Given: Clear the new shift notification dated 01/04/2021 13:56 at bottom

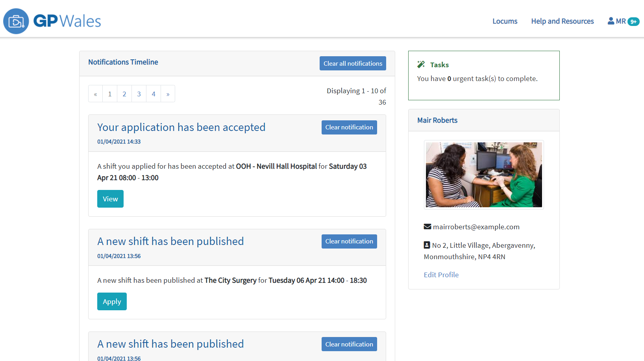Looking at the screenshot, I should coord(349,344).
